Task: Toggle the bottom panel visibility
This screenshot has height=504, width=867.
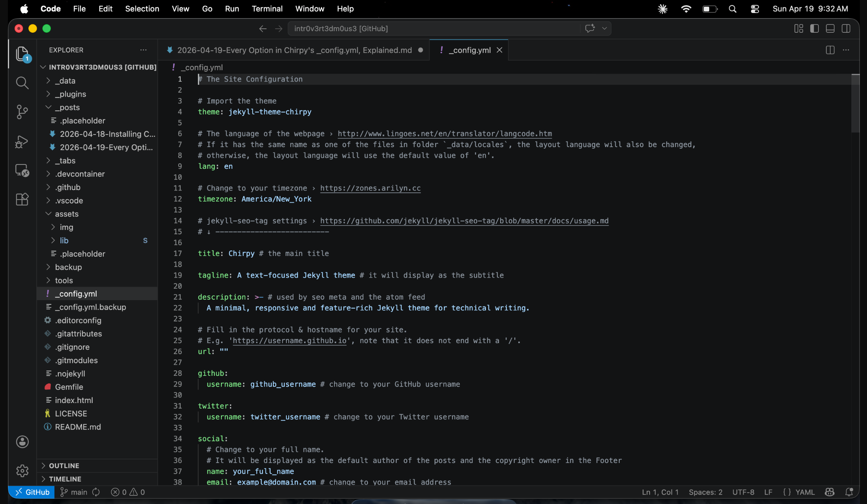Action: click(830, 28)
